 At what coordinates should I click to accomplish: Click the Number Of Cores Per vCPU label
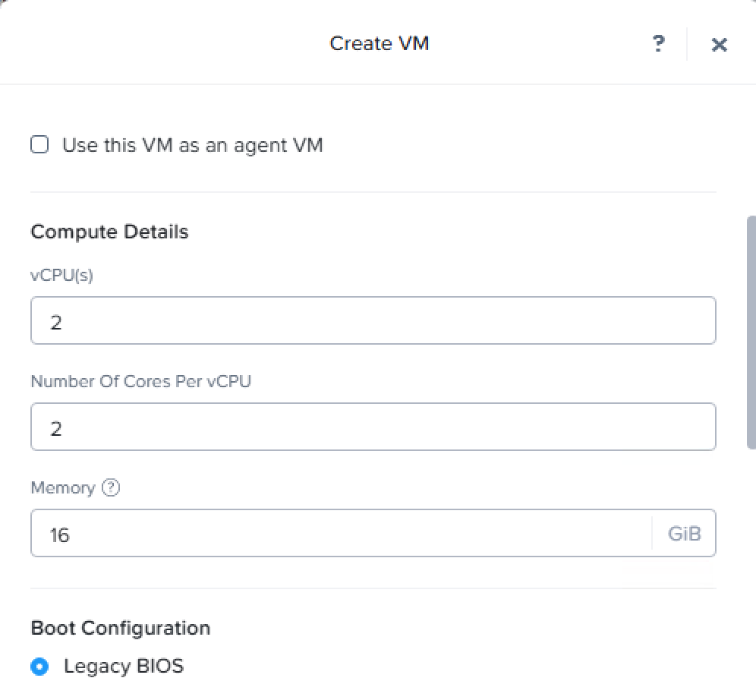click(140, 381)
